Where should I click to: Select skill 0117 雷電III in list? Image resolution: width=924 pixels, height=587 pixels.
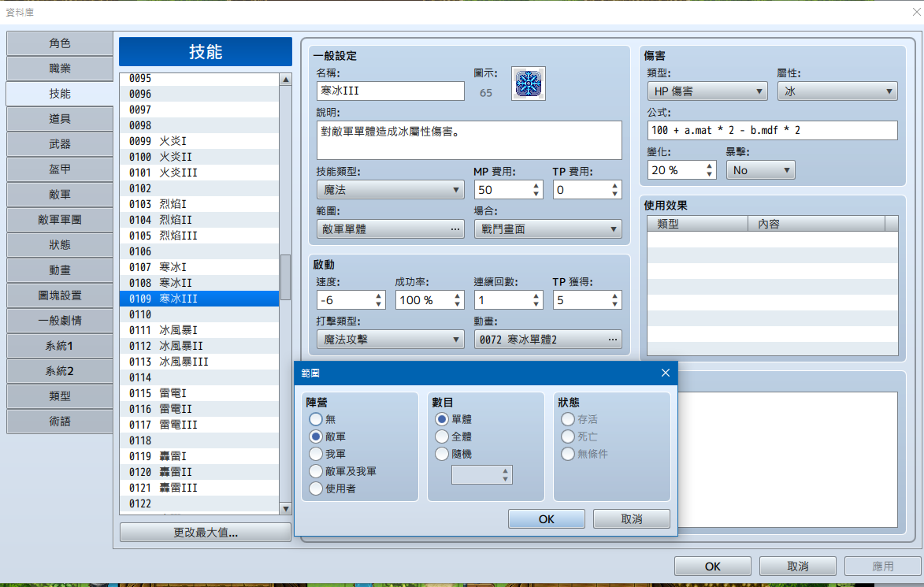(x=199, y=425)
